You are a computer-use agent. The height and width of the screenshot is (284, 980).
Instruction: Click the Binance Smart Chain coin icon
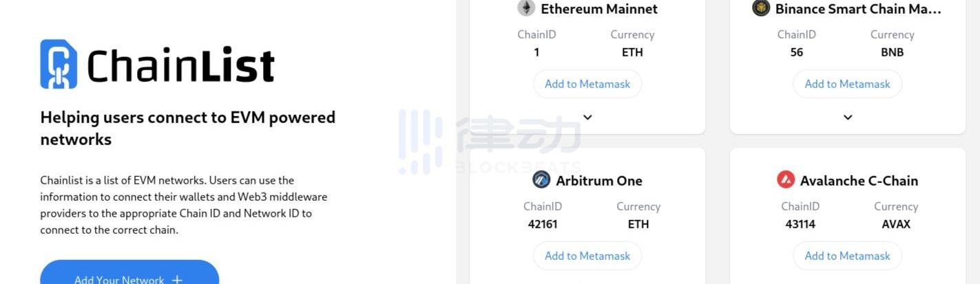tap(761, 8)
